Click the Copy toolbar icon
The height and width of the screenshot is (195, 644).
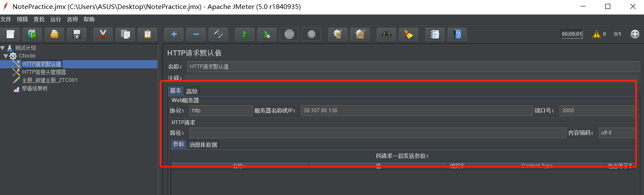coord(125,34)
